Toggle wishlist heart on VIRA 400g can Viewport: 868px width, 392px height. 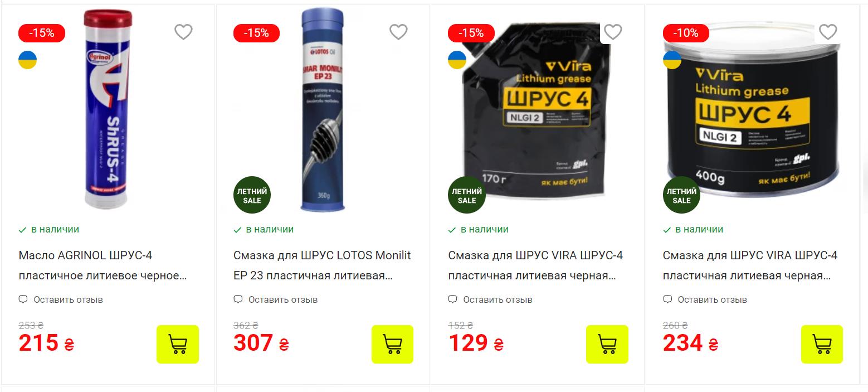click(x=828, y=32)
